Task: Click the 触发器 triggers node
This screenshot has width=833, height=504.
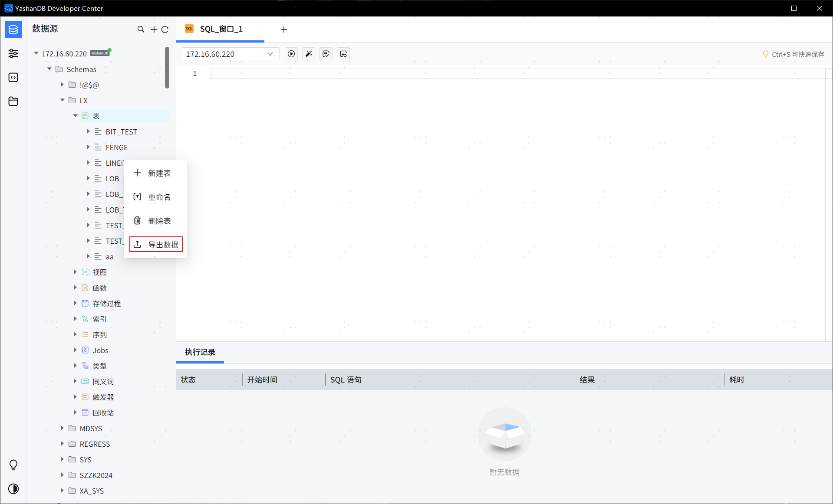Action: pos(103,397)
